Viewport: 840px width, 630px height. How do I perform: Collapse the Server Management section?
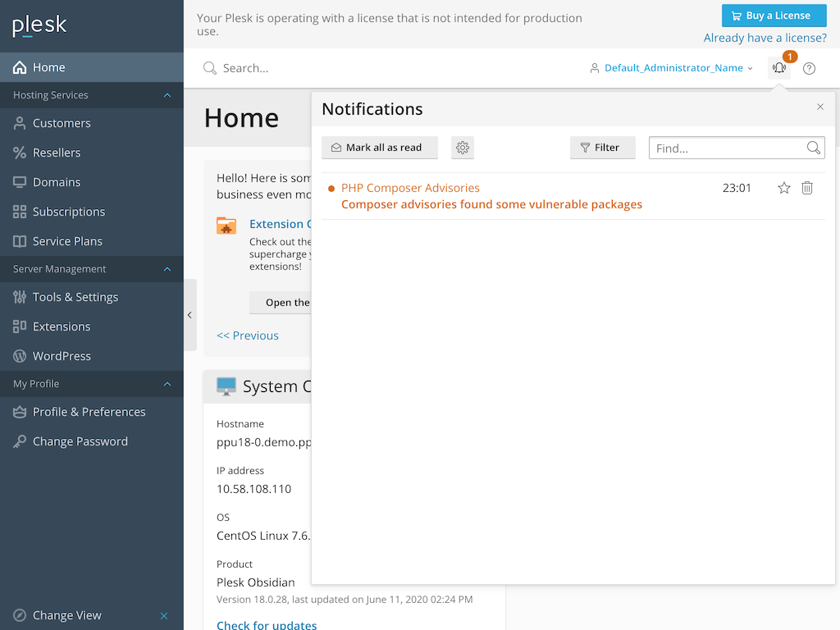(x=167, y=269)
